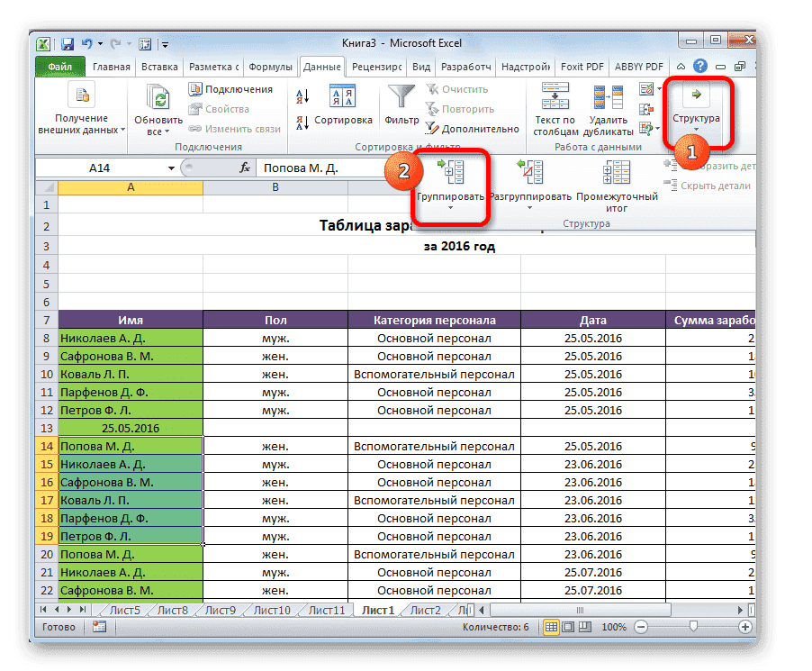
Task: Toggle Page Break Preview view button
Action: [x=584, y=627]
